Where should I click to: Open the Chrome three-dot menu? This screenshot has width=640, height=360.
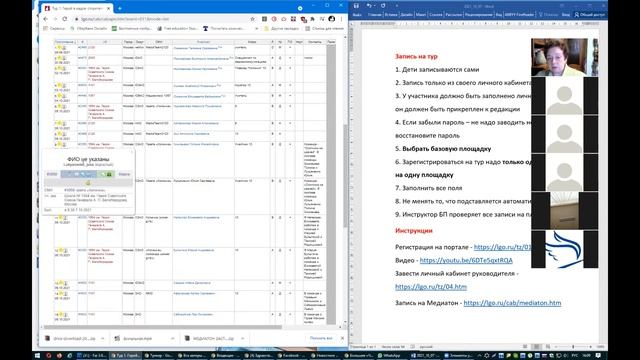[341, 19]
